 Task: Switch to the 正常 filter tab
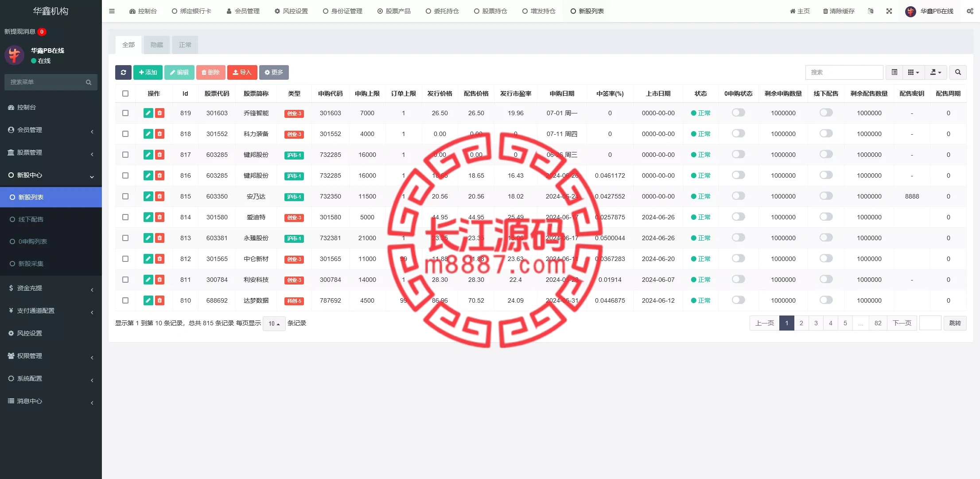[x=185, y=45]
